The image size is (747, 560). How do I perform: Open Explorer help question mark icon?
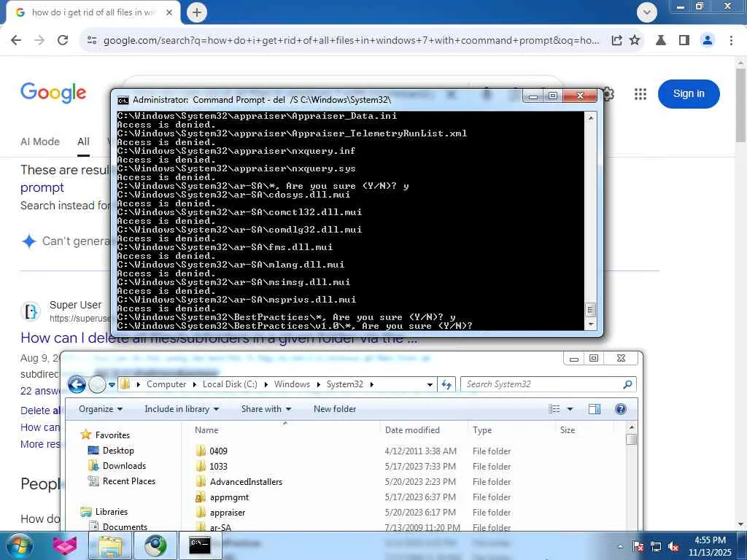click(620, 409)
